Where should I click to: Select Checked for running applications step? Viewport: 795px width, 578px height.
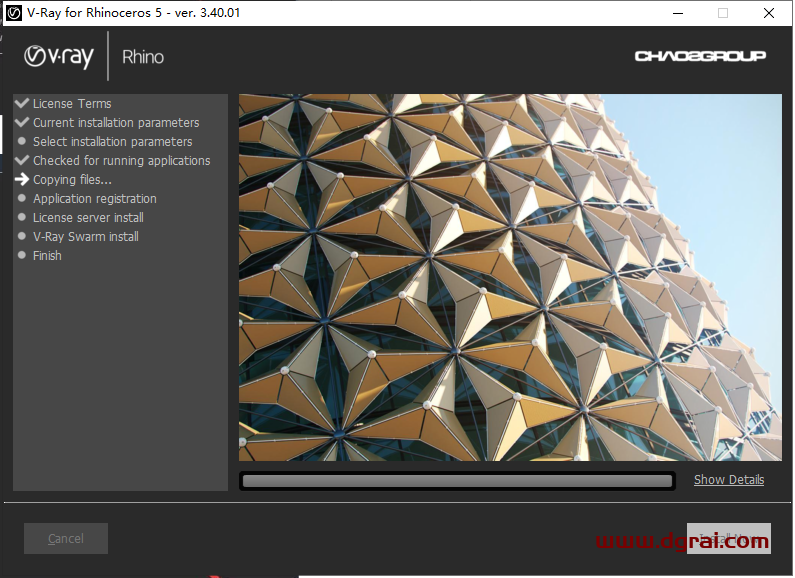[x=122, y=161]
